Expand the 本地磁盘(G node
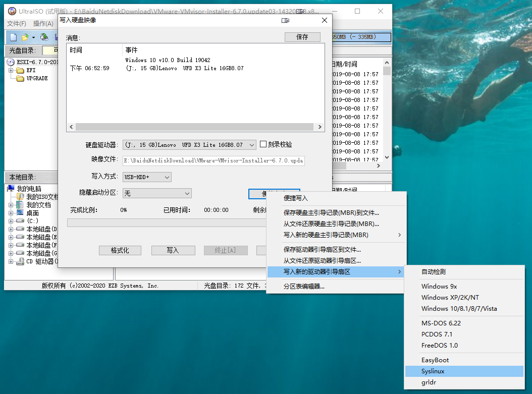 pyautogui.click(x=11, y=253)
